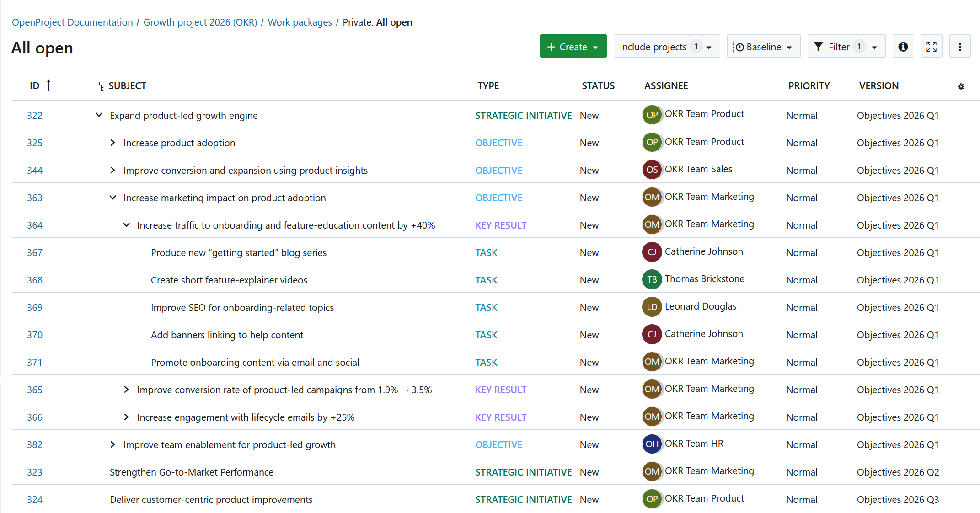
Task: Open the three-dot more actions menu
Action: (959, 47)
